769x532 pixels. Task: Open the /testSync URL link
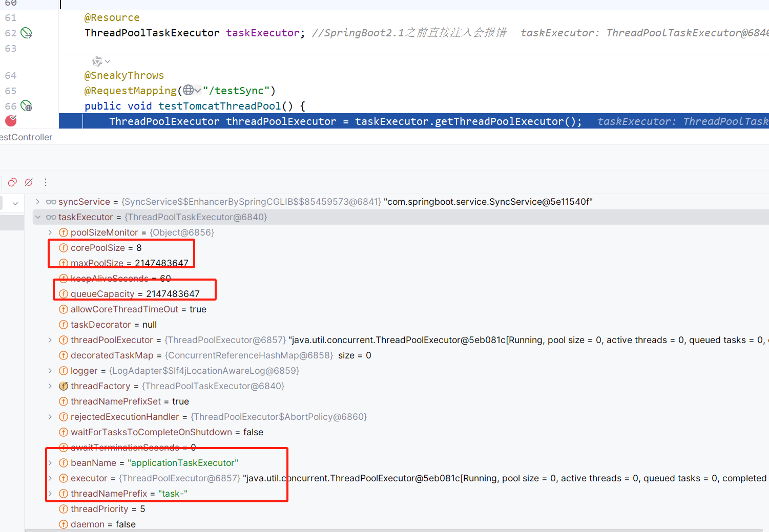click(x=236, y=90)
